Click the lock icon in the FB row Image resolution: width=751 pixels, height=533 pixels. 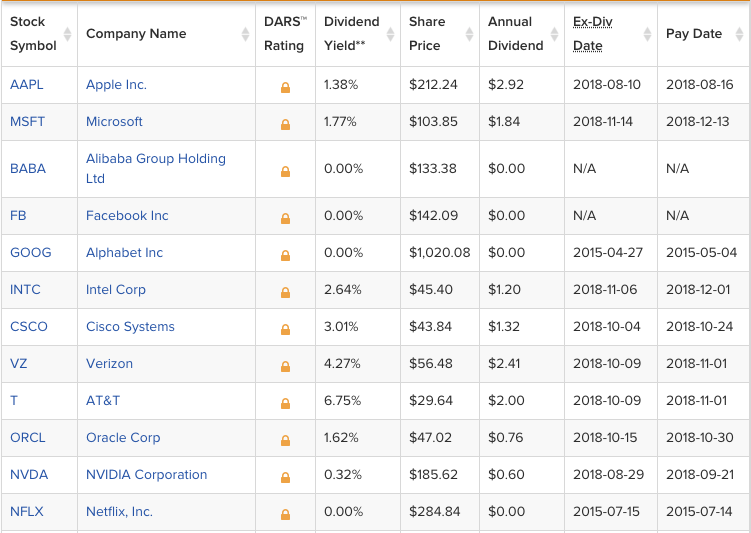pyautogui.click(x=285, y=218)
